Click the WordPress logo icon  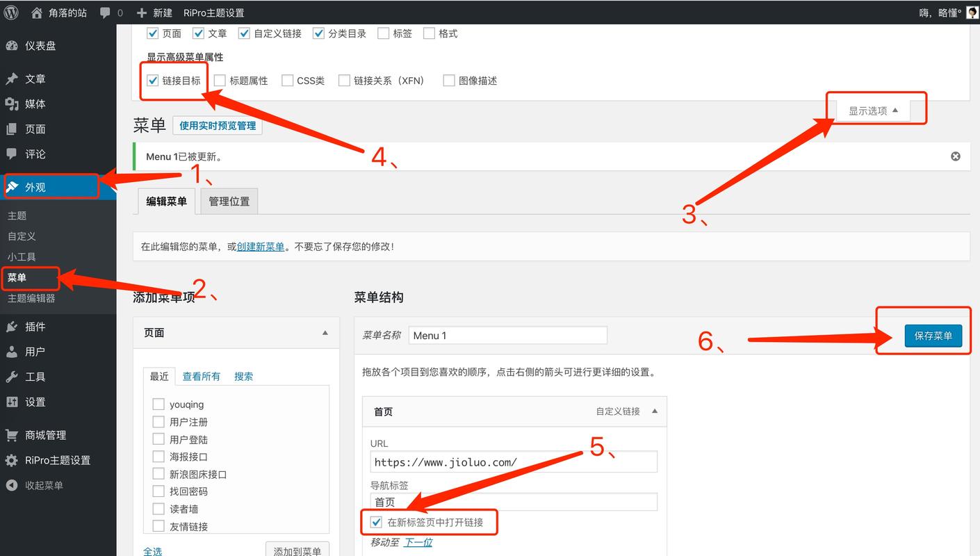[x=12, y=13]
